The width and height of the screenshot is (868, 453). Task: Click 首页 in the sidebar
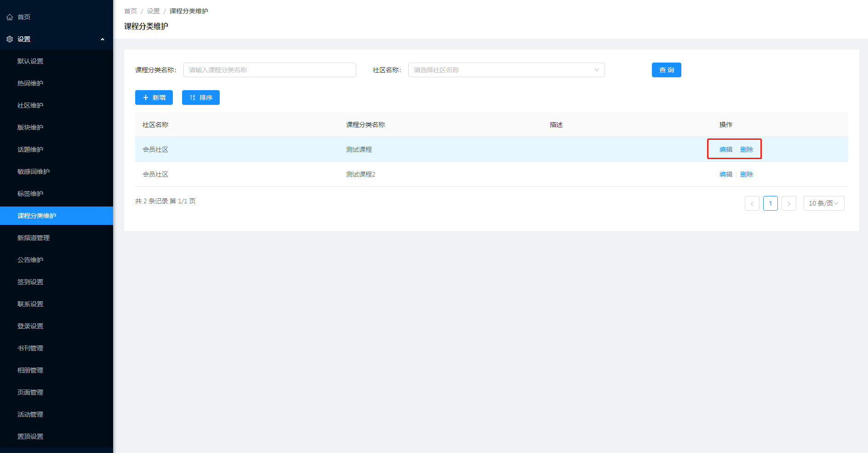click(x=24, y=17)
